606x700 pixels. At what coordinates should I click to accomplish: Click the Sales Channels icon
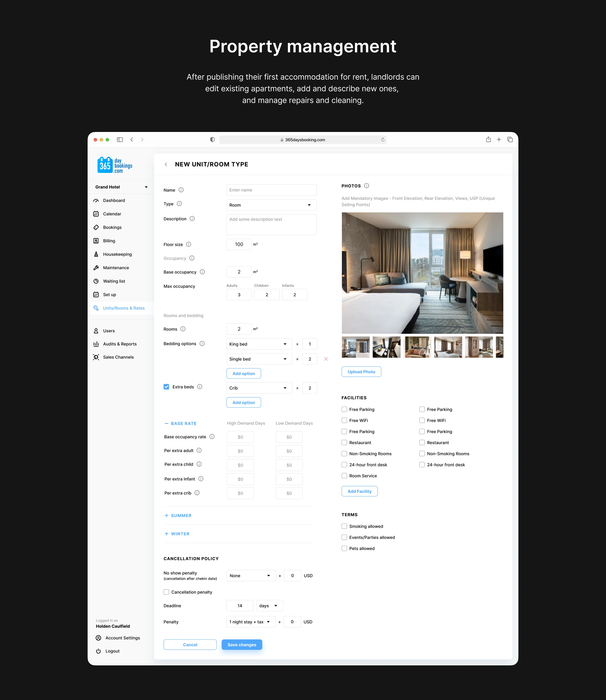96,357
